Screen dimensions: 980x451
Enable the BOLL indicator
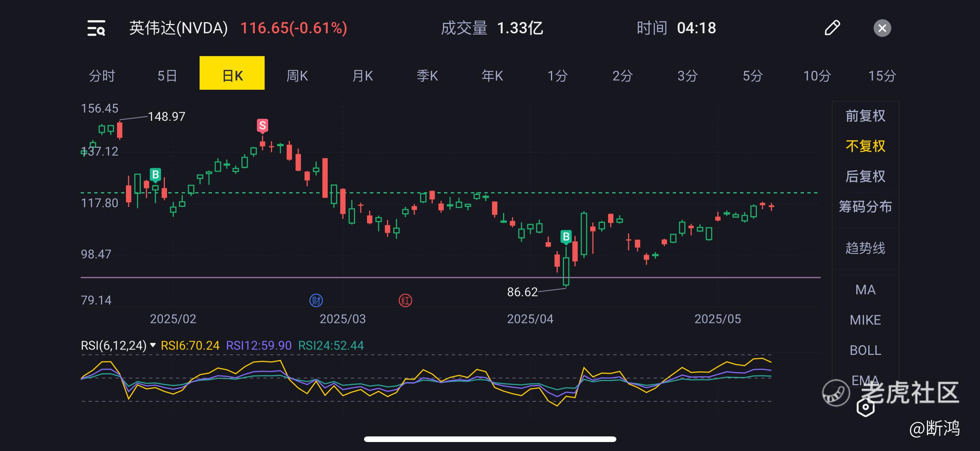click(x=866, y=350)
